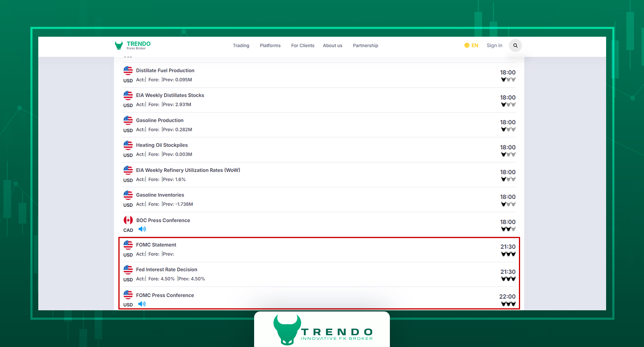
Task: Open the Fed Interest Rate Decision event
Action: tap(167, 270)
